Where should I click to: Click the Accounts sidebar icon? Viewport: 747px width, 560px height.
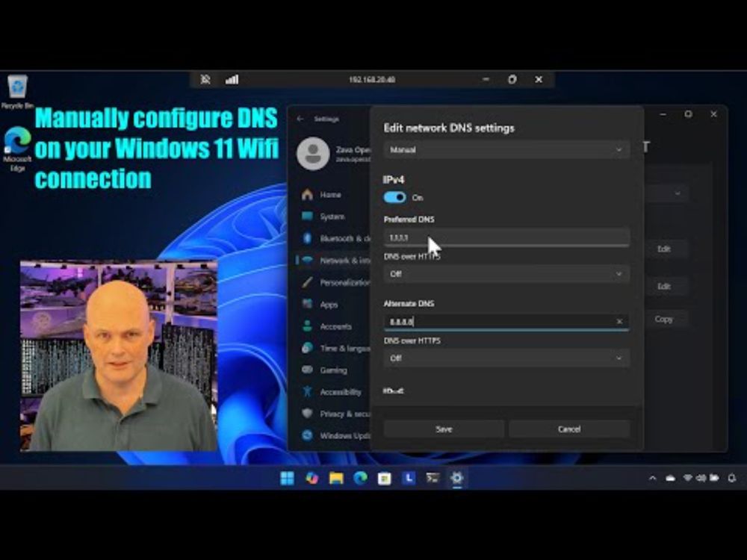[307, 326]
